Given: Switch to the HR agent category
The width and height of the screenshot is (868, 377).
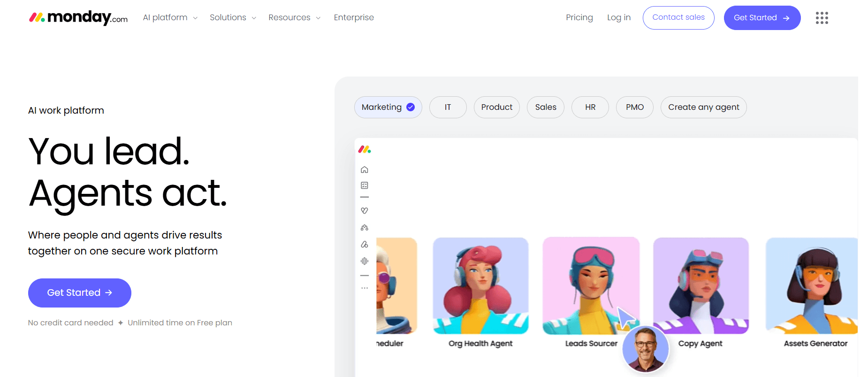Looking at the screenshot, I should pos(590,107).
